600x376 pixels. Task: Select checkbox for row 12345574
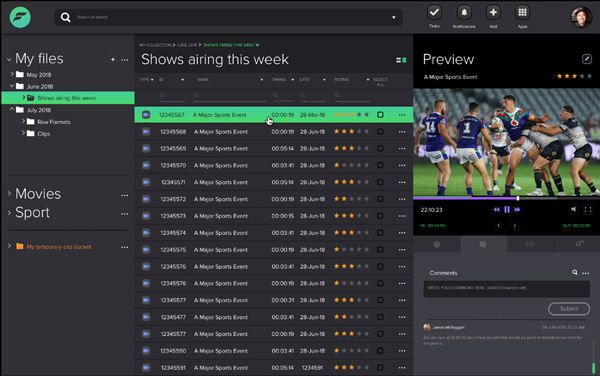(380, 233)
